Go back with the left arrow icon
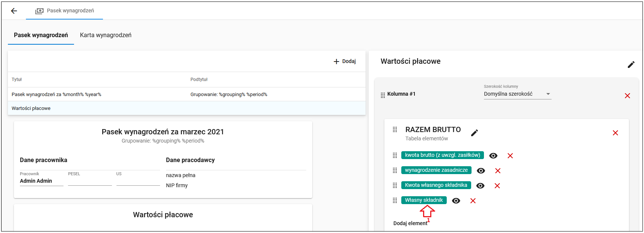Screen dimensions: 644x233 coord(14,11)
